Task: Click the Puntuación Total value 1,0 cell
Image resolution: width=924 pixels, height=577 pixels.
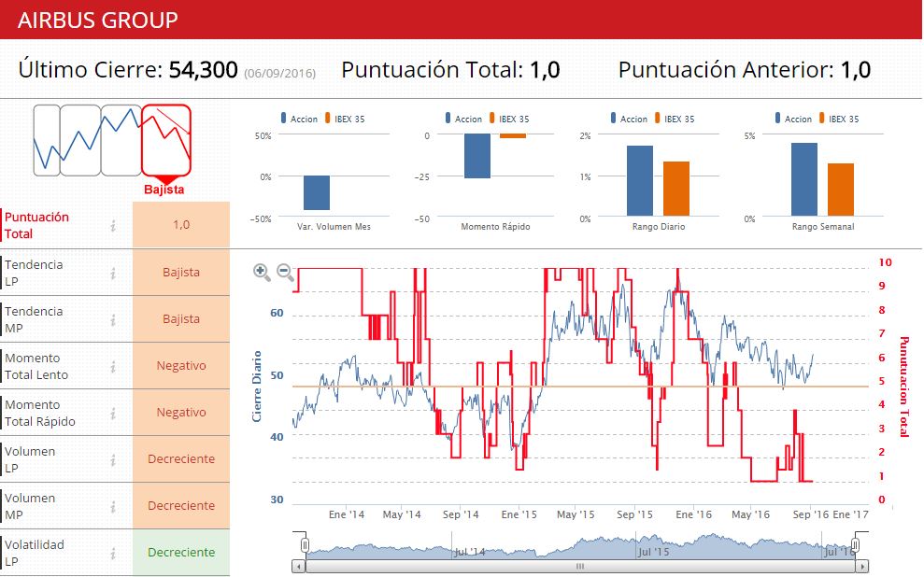Action: 181,225
